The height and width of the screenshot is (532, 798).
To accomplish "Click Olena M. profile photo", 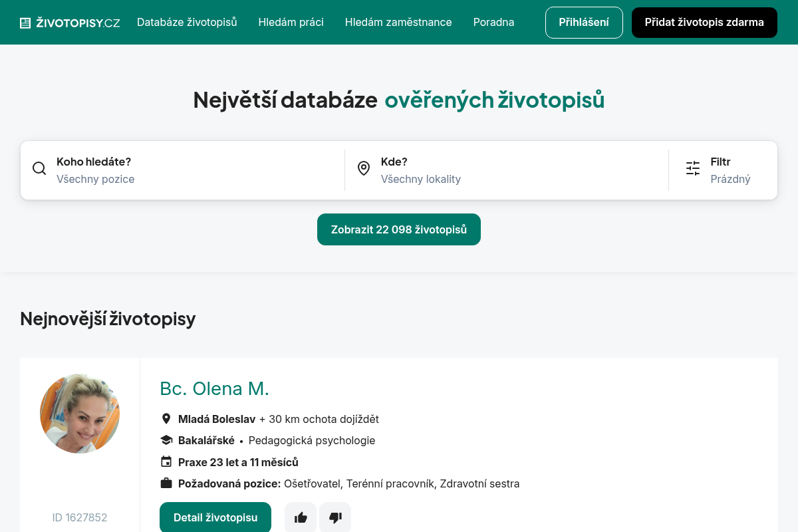I will tap(80, 414).
